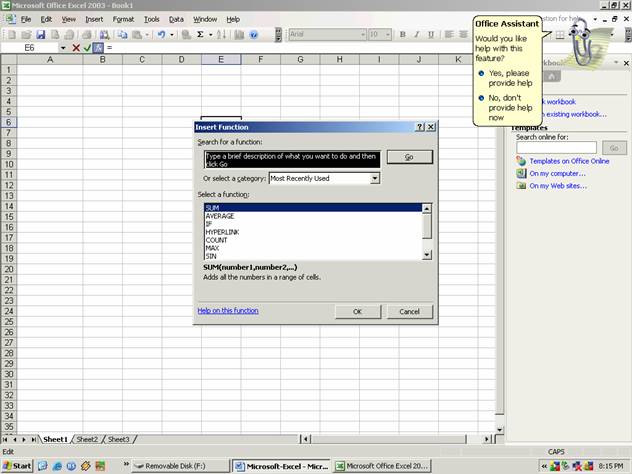Viewport: 632px width, 474px height.
Task: Open the File menu
Action: (x=26, y=19)
